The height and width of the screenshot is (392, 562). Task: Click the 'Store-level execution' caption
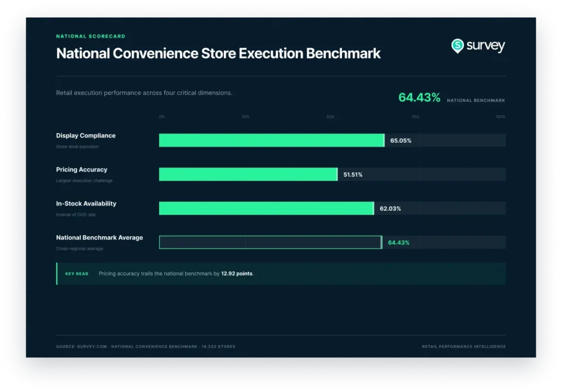pos(77,147)
